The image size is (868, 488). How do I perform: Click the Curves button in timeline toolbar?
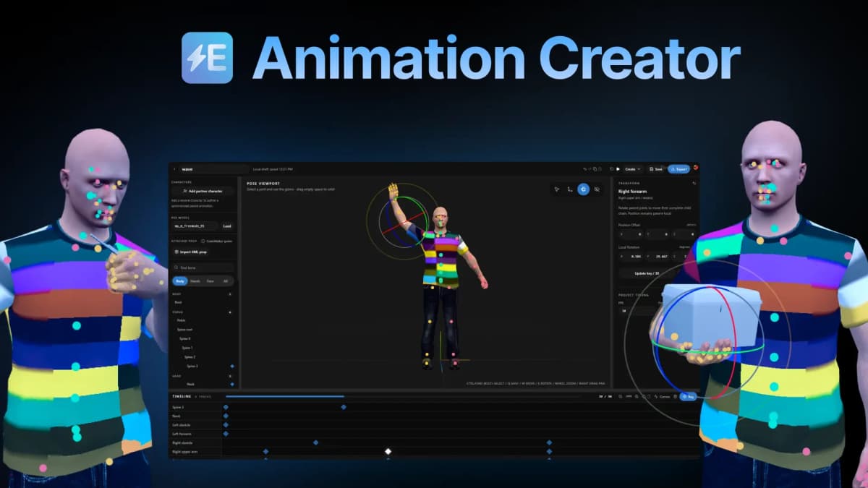click(662, 396)
